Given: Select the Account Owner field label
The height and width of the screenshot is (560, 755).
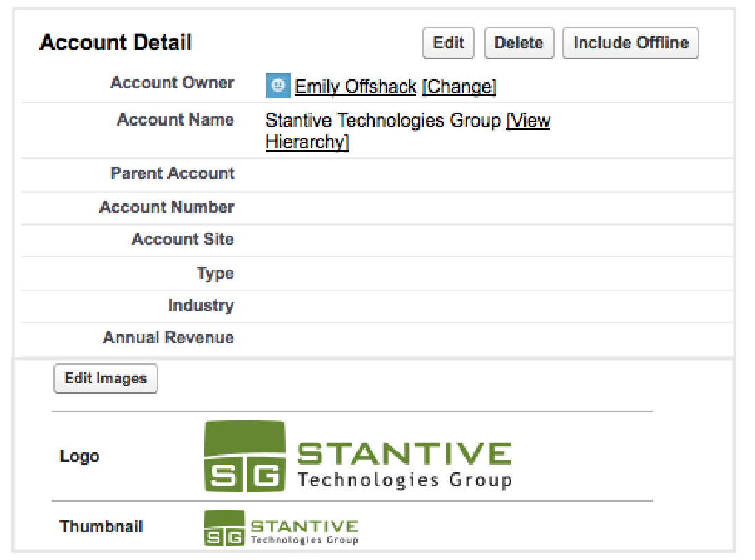Looking at the screenshot, I should [172, 83].
